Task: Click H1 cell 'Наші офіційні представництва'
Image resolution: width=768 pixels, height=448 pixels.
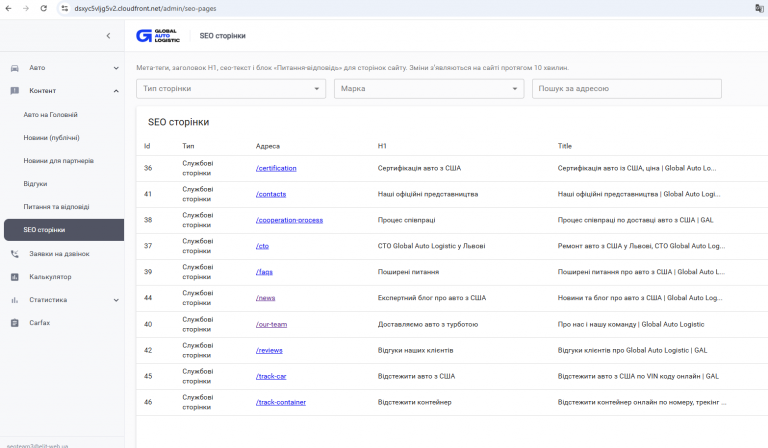Action: click(x=428, y=194)
